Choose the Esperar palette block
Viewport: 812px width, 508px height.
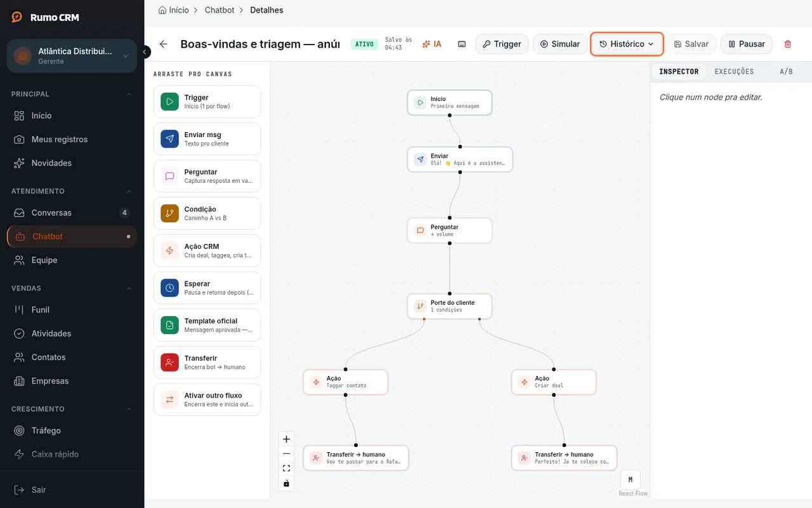pos(207,288)
